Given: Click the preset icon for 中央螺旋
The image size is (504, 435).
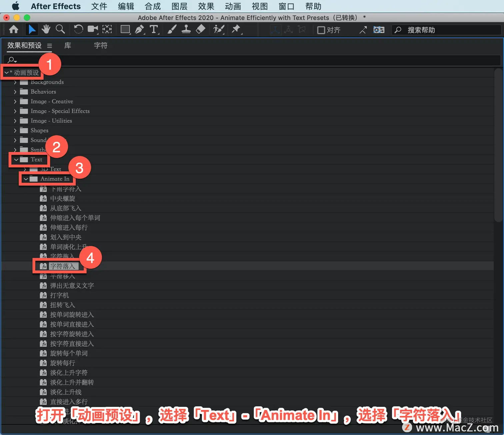Looking at the screenshot, I should point(43,199).
